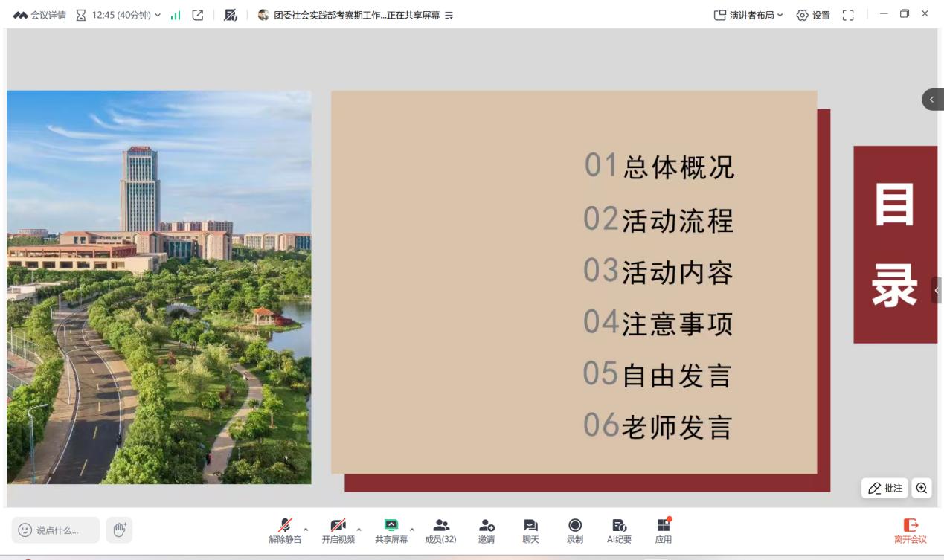Turn on the camera (开启视频)
944x560 pixels.
coord(338,530)
